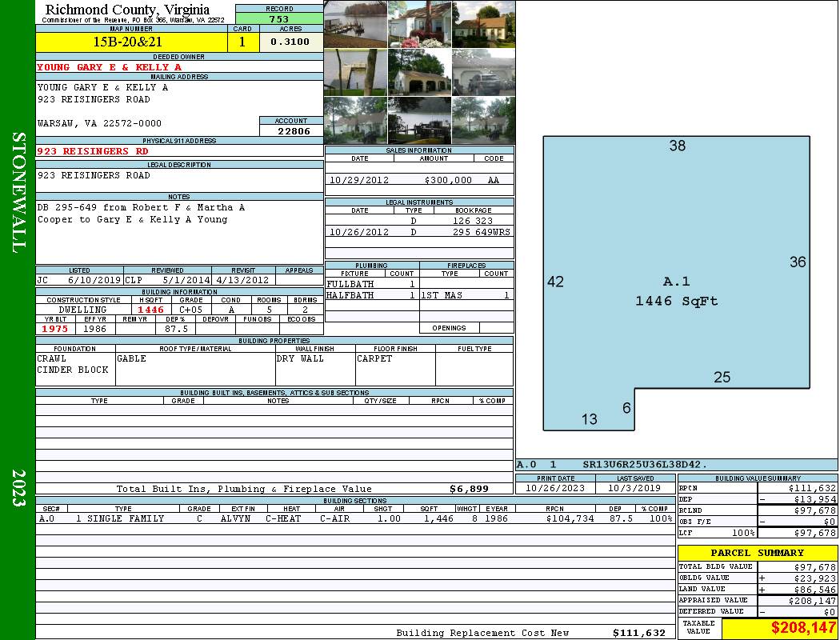840x640 pixels.
Task: Click the account number 22806
Action: click(294, 130)
